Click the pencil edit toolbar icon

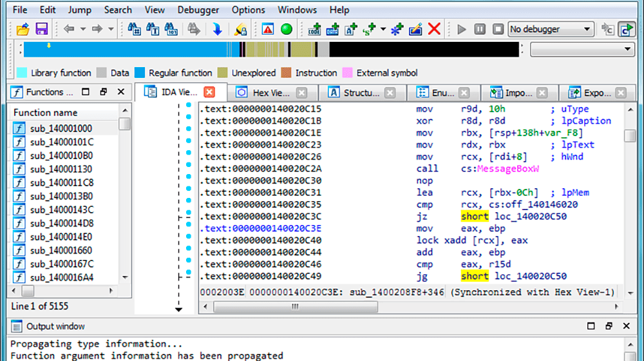(415, 29)
